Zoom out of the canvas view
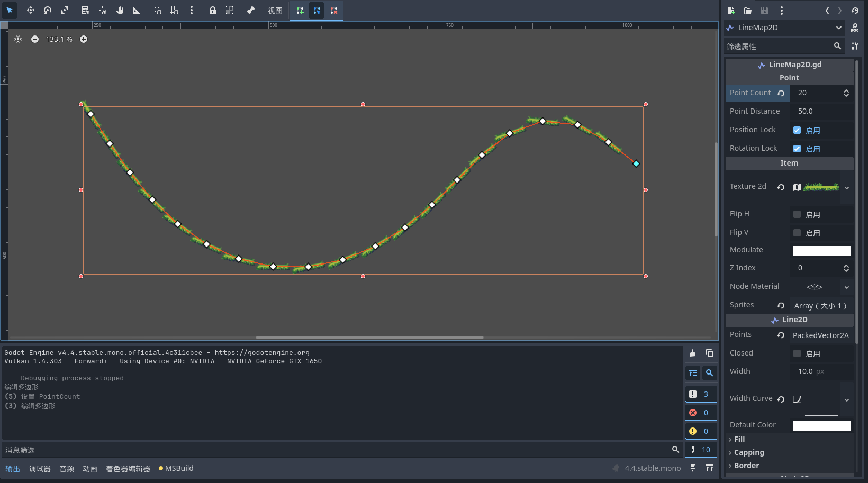This screenshot has width=868, height=483. coord(35,39)
